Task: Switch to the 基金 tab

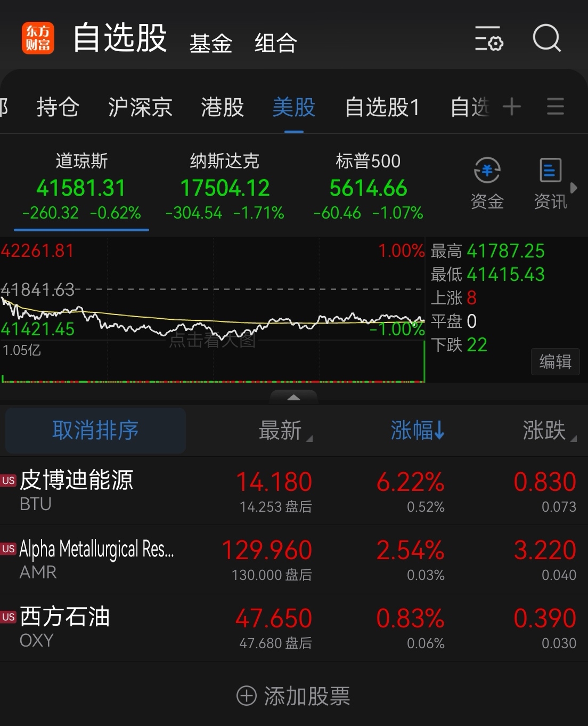Action: 211,43
